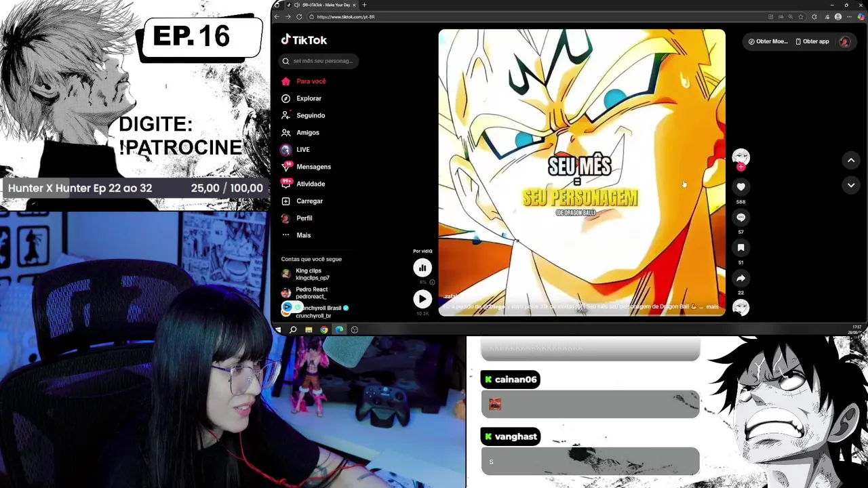Image resolution: width=868 pixels, height=488 pixels.
Task: Click the vanghast chat username
Action: 515,436
